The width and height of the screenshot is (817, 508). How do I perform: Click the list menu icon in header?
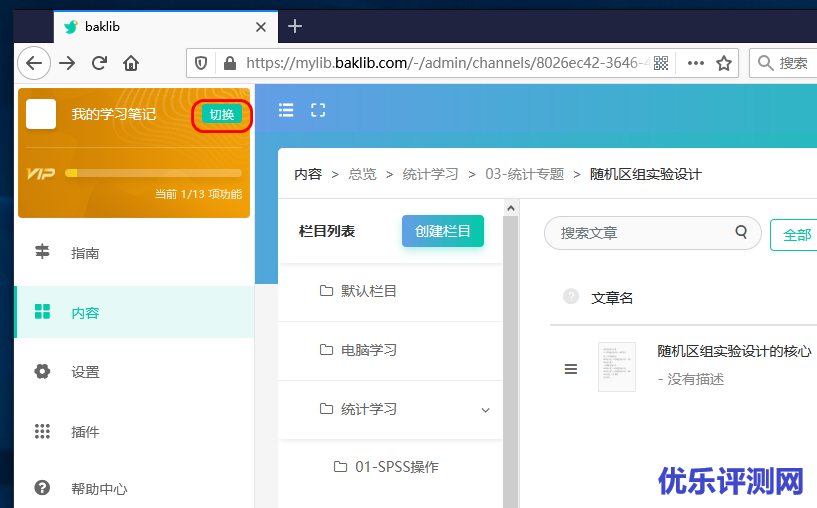click(286, 110)
